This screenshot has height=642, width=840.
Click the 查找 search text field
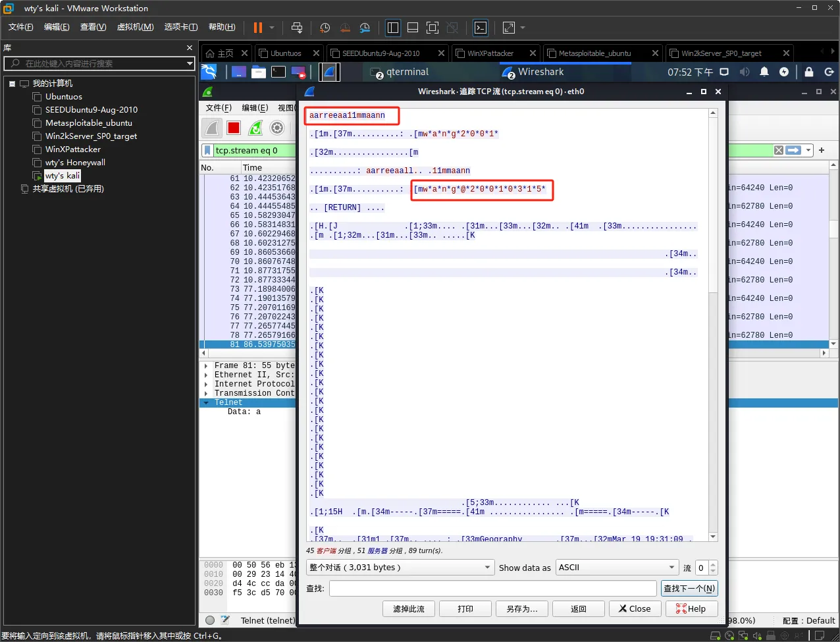(x=493, y=589)
